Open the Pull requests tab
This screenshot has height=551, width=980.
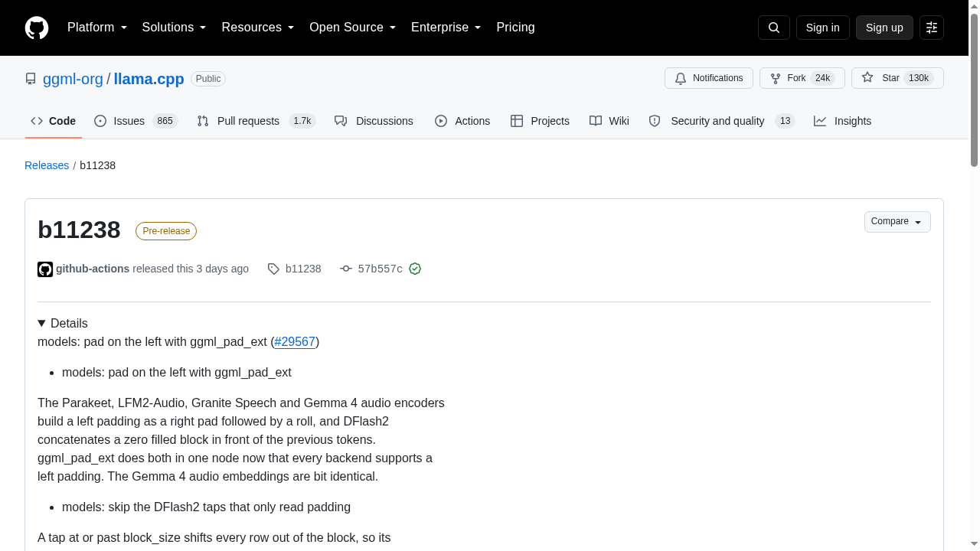point(256,121)
